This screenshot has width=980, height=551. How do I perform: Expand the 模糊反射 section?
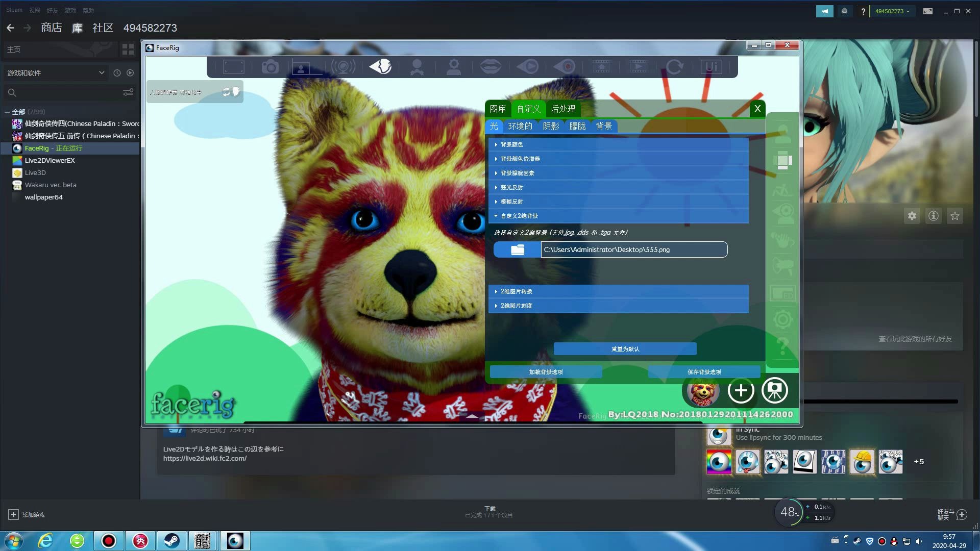pyautogui.click(x=619, y=202)
